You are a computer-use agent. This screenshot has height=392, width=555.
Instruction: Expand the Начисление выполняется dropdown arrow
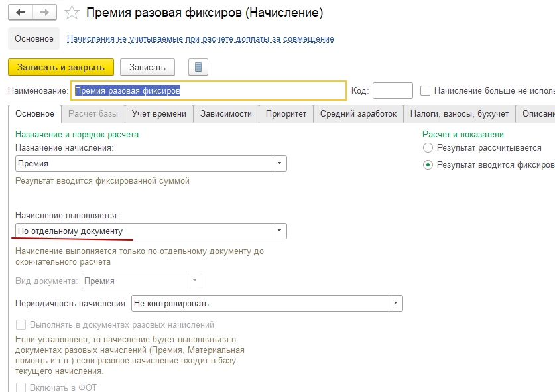coord(280,231)
